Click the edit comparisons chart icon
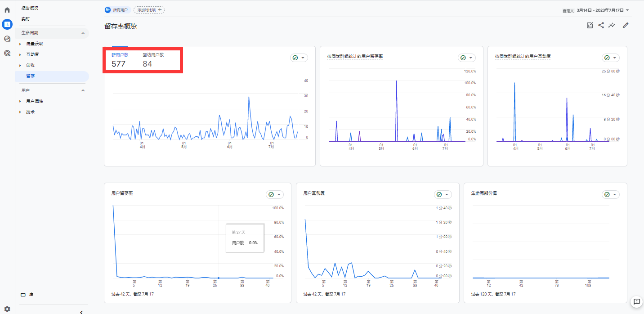Screen dimensions: 644x314 point(590,26)
